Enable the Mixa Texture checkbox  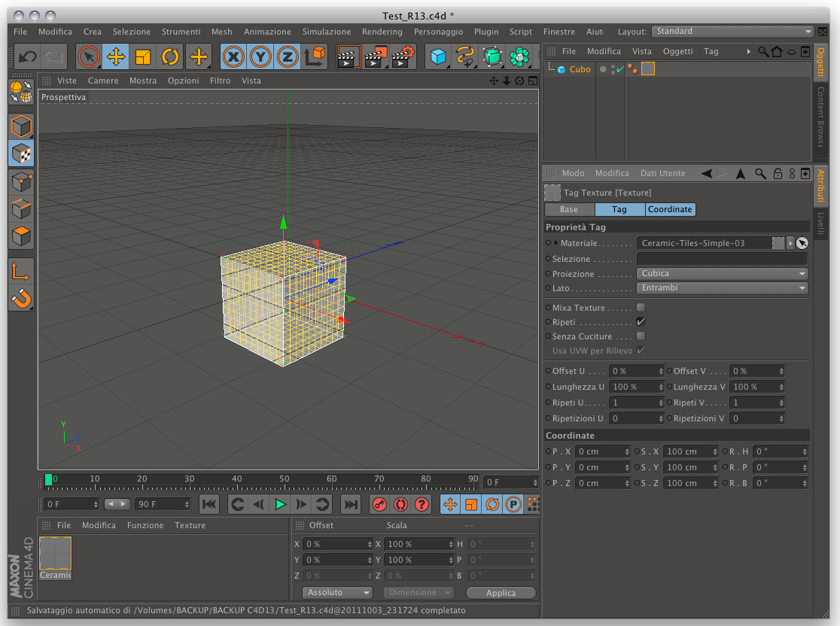tap(641, 308)
